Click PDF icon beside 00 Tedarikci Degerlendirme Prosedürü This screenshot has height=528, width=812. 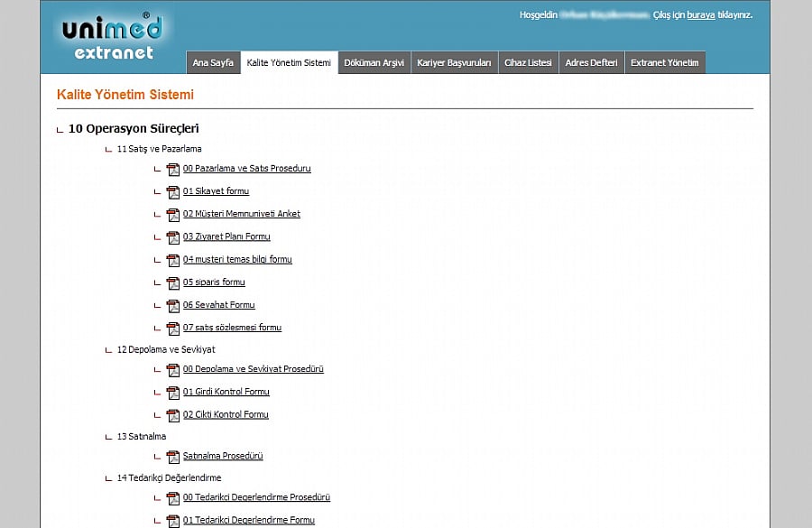(173, 499)
